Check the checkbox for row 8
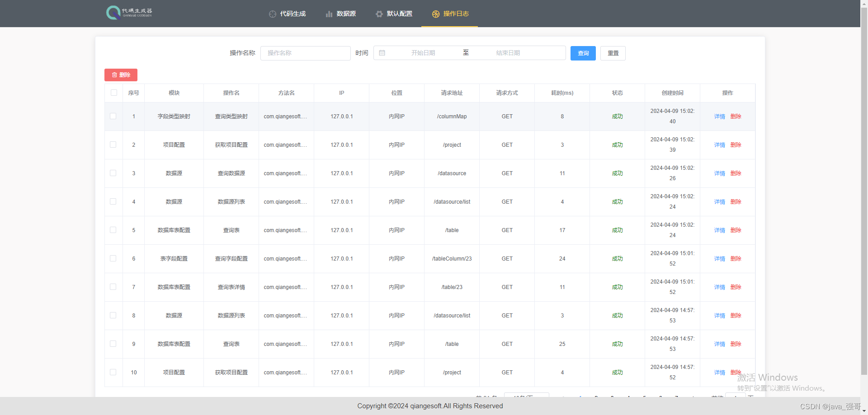 point(113,315)
